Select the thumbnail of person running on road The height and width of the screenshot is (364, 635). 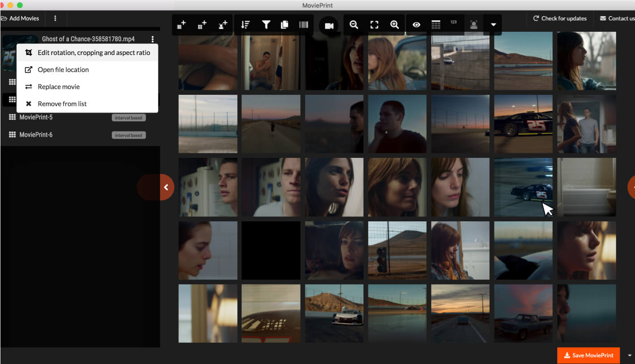[271, 124]
